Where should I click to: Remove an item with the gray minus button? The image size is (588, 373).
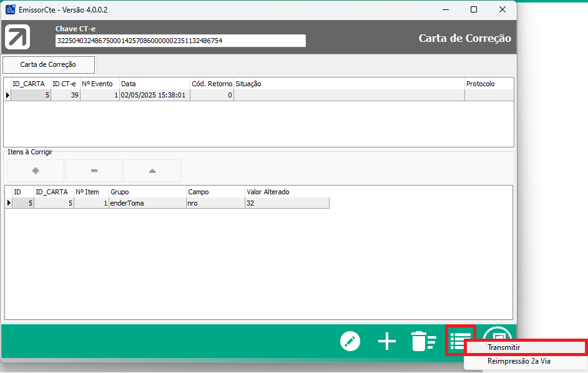pyautogui.click(x=94, y=171)
